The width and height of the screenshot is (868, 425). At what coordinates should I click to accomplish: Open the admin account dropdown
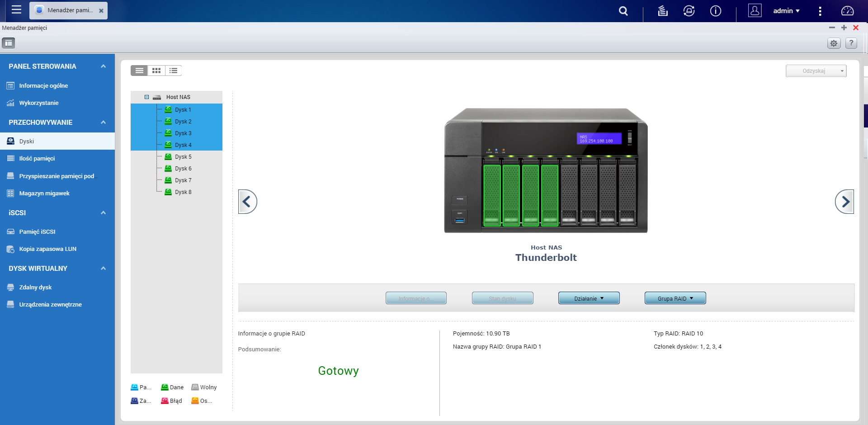[786, 11]
